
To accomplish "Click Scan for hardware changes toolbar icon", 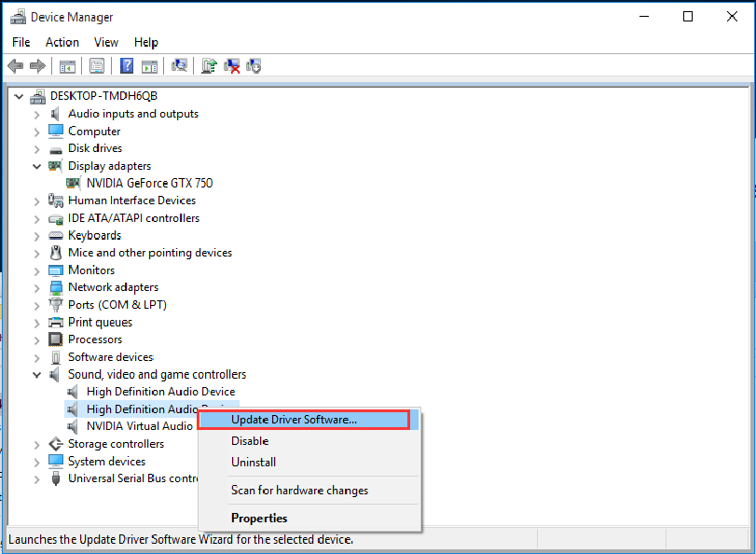I will pos(178,65).
